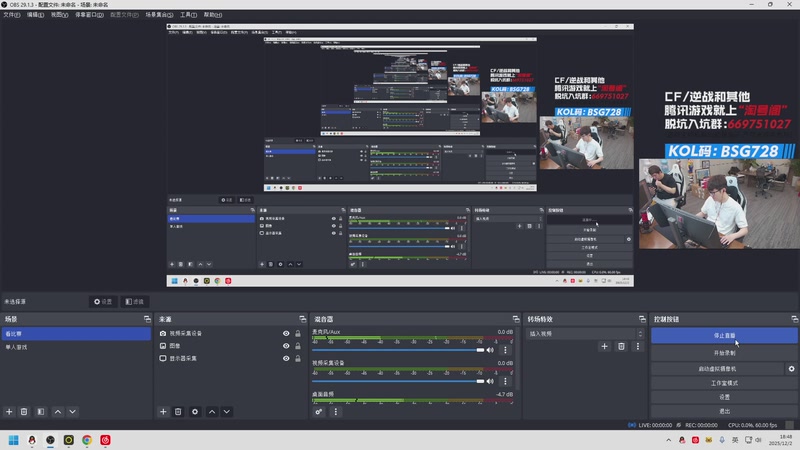Pop out the 控制按钮 dock via float icon
Screen dimensions: 800x450
click(794, 319)
